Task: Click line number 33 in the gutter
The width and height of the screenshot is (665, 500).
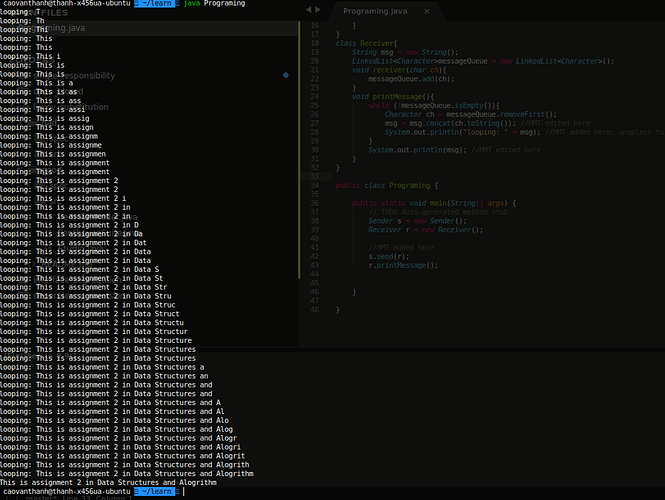Action: click(x=314, y=176)
